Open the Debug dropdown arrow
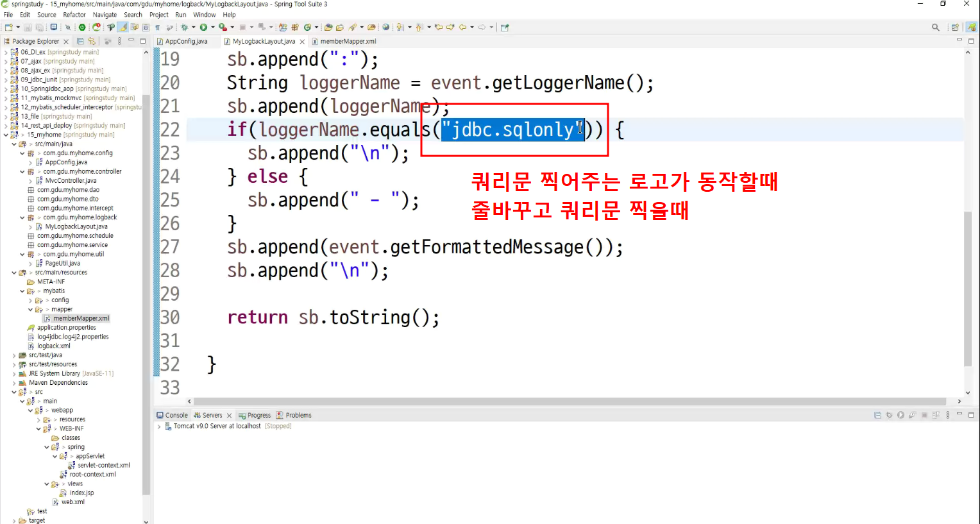980x524 pixels. (194, 27)
